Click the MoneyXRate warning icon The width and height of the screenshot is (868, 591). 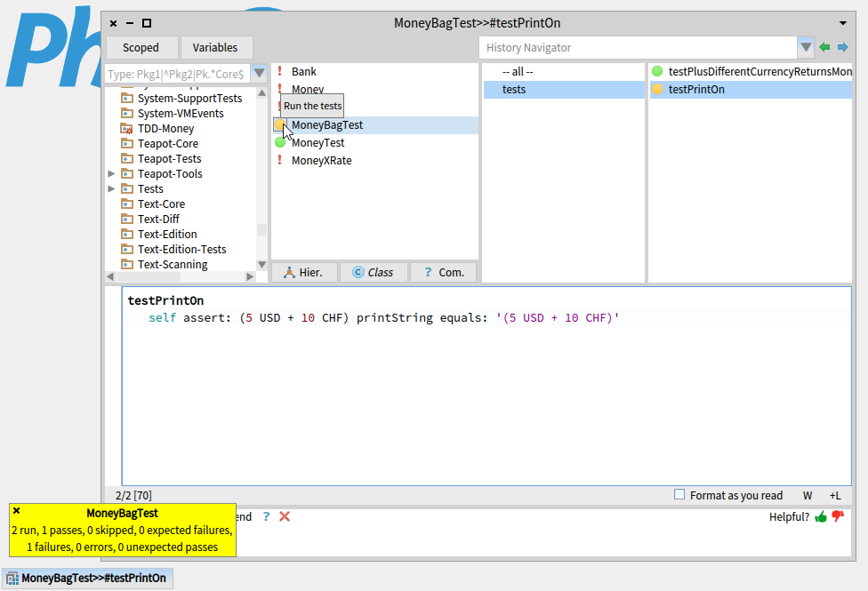280,161
